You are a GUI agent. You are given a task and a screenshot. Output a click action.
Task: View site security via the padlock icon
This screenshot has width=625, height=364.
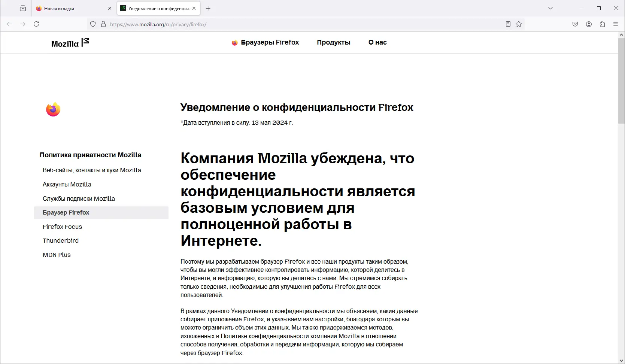click(103, 24)
